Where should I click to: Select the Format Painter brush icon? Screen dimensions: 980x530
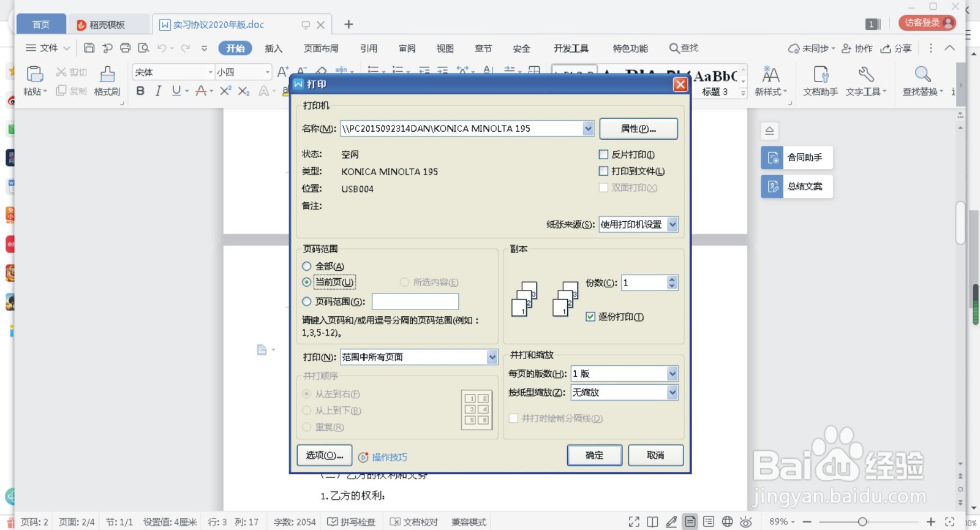[107, 74]
